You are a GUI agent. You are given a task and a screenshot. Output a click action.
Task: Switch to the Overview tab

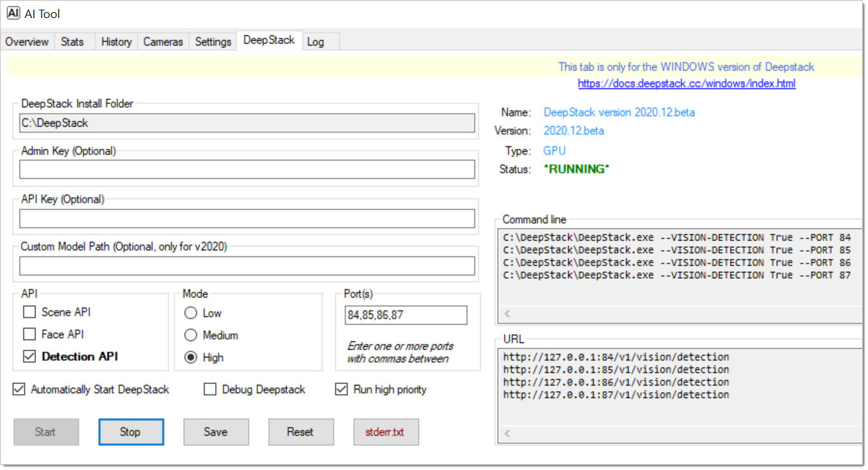pos(27,41)
